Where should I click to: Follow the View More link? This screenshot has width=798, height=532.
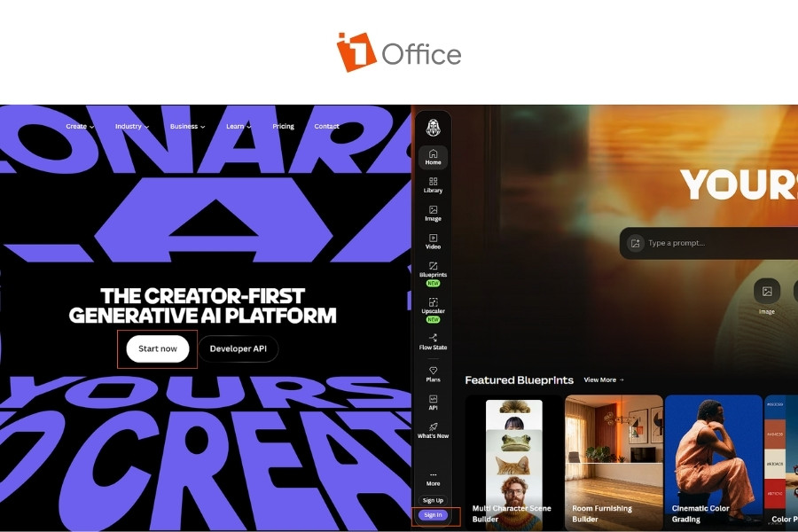pyautogui.click(x=604, y=379)
